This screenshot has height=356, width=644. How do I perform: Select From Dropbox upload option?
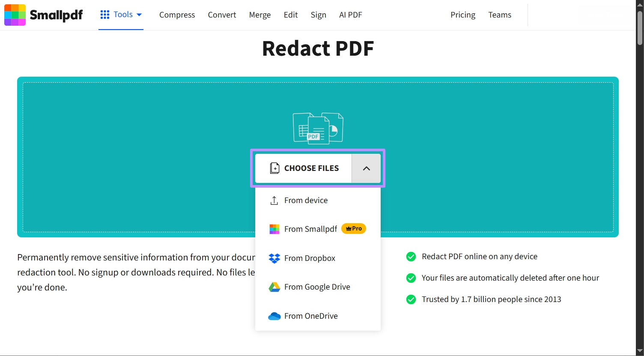(x=310, y=258)
